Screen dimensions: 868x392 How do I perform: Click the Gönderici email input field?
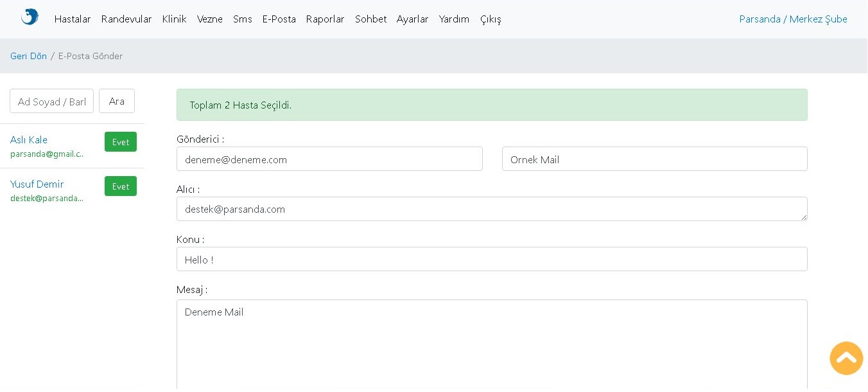point(329,159)
